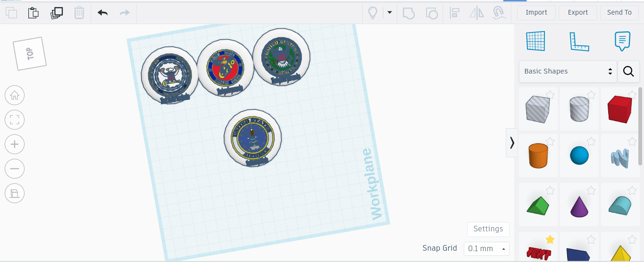Image resolution: width=644 pixels, height=262 pixels.
Task: Favorite the red Box with star
Action: coord(632,95)
